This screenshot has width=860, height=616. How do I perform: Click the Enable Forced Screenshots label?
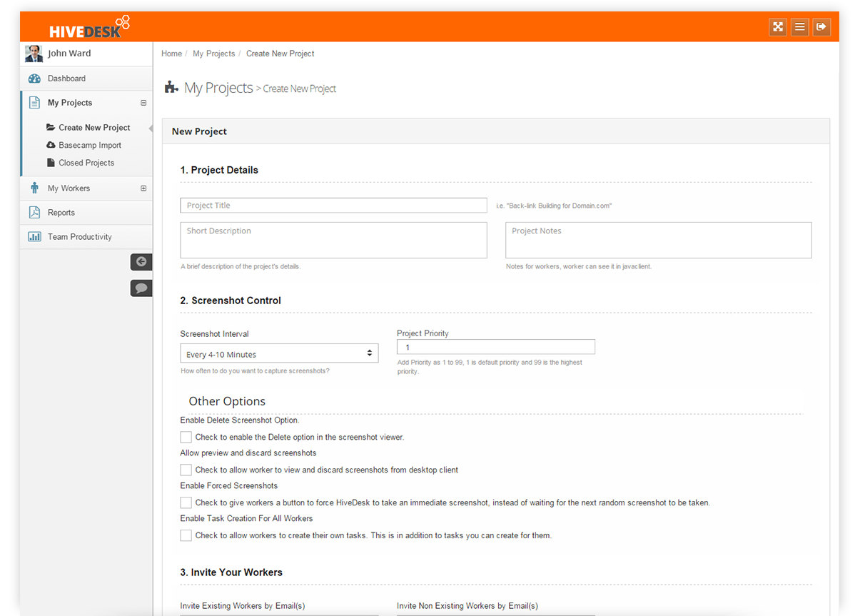(228, 485)
